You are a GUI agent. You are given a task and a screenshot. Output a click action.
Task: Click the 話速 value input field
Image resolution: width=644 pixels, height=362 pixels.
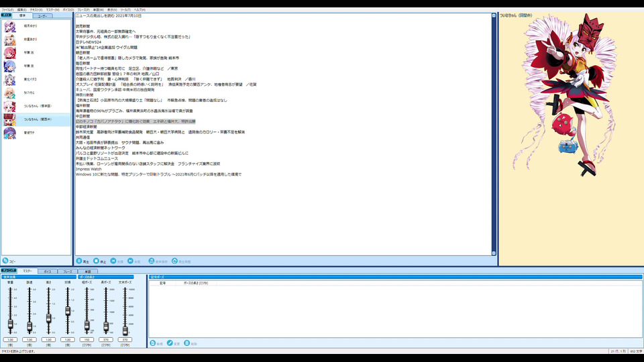[30, 339]
